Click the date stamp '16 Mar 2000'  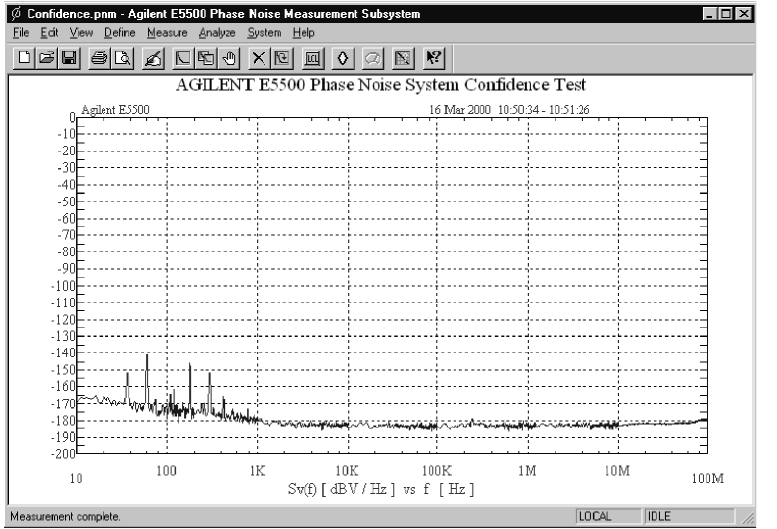pyautogui.click(x=459, y=109)
